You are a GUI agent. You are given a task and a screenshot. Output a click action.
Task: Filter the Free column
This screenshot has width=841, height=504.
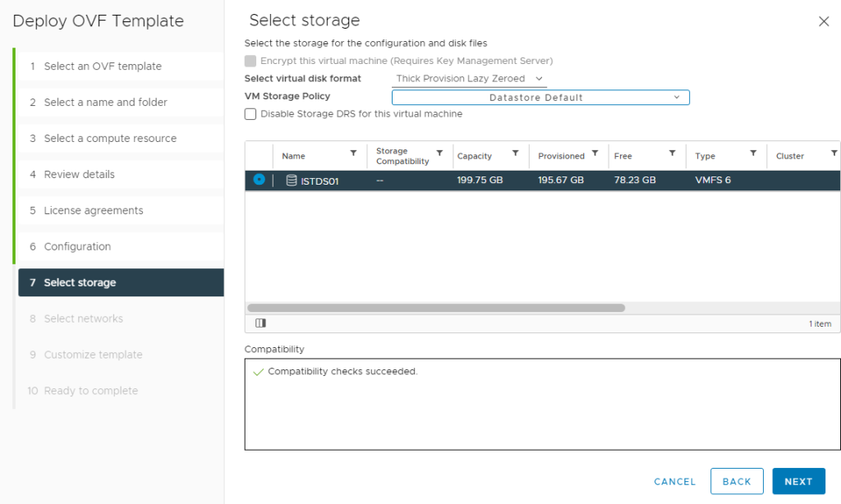tap(672, 153)
